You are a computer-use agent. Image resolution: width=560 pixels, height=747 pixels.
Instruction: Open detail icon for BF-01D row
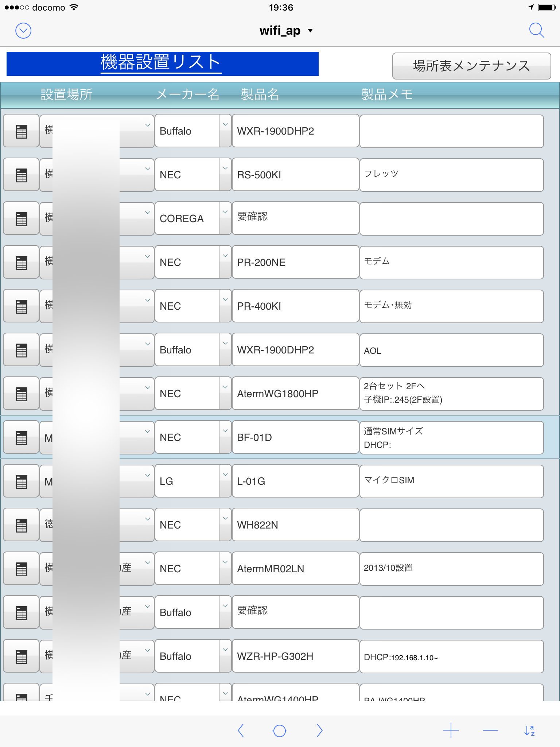tap(22, 437)
